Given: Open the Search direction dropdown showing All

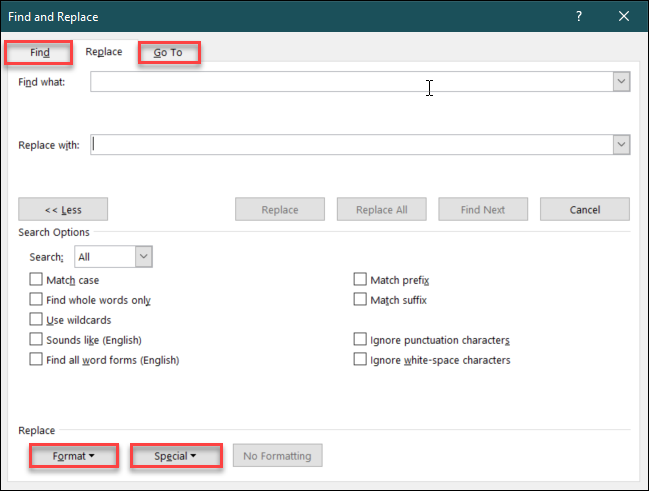Looking at the screenshot, I should pyautogui.click(x=113, y=257).
